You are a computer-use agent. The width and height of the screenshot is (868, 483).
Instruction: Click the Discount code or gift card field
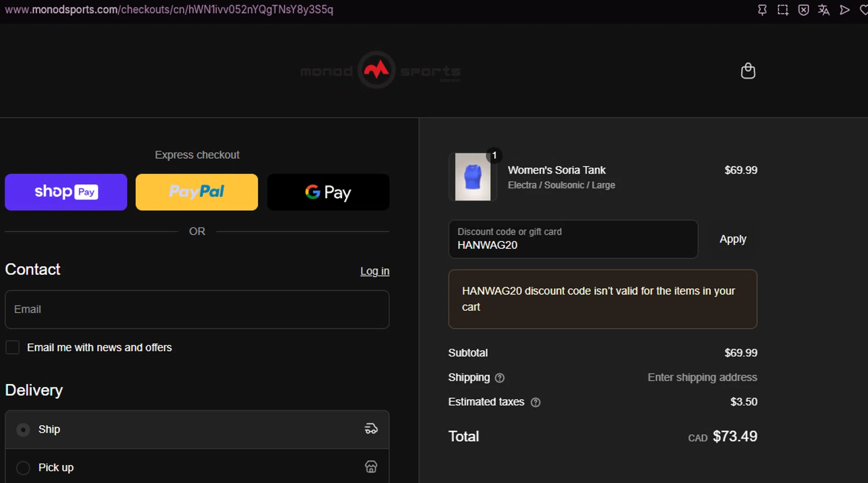tap(573, 239)
